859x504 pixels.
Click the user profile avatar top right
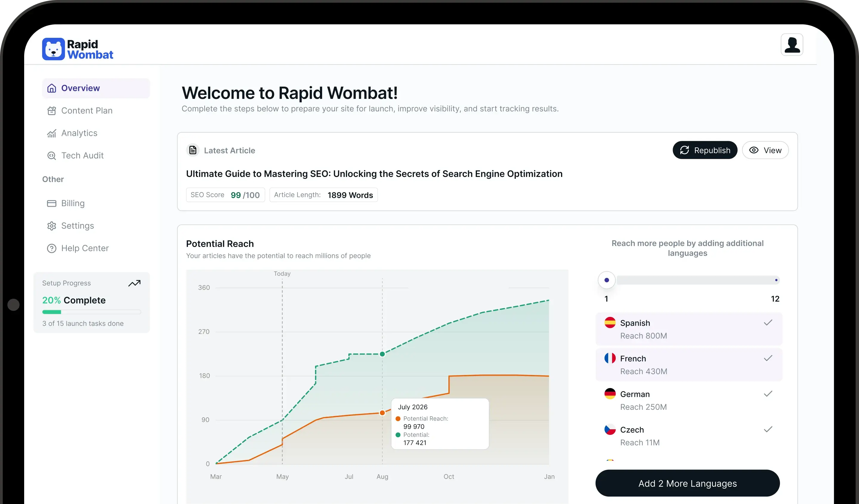point(792,44)
